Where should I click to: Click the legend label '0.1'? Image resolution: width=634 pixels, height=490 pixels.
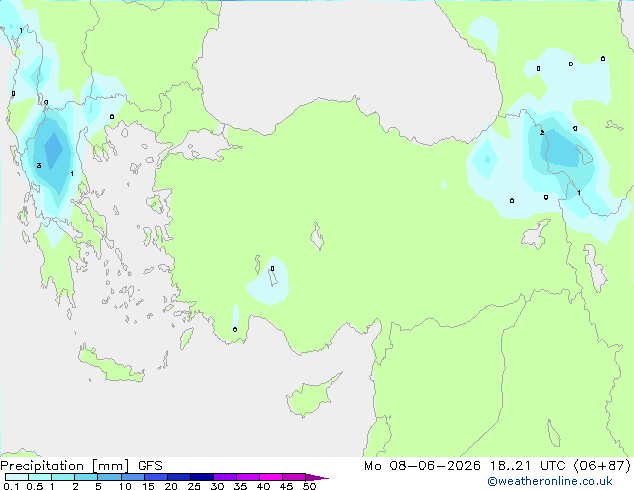pyautogui.click(x=11, y=486)
